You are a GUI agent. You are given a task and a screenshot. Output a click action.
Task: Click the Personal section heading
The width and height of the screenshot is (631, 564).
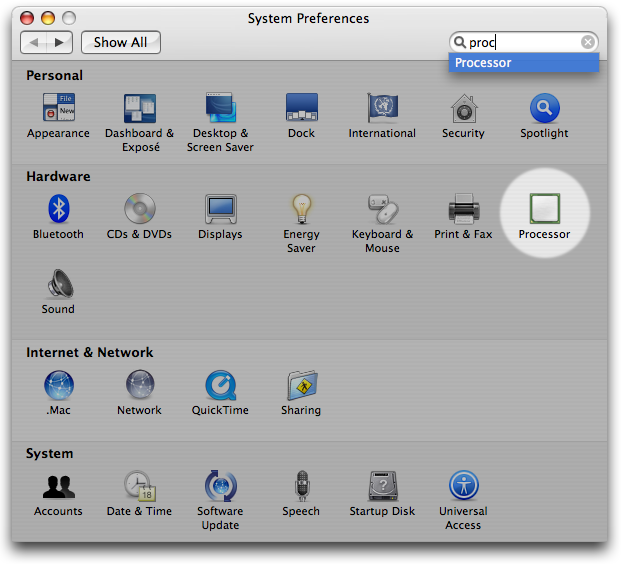point(54,75)
